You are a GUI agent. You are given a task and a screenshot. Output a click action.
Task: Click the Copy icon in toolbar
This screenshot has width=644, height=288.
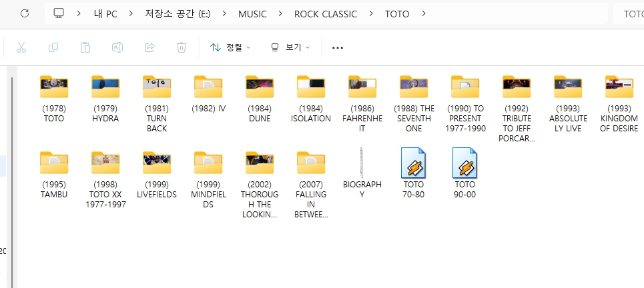click(x=53, y=47)
